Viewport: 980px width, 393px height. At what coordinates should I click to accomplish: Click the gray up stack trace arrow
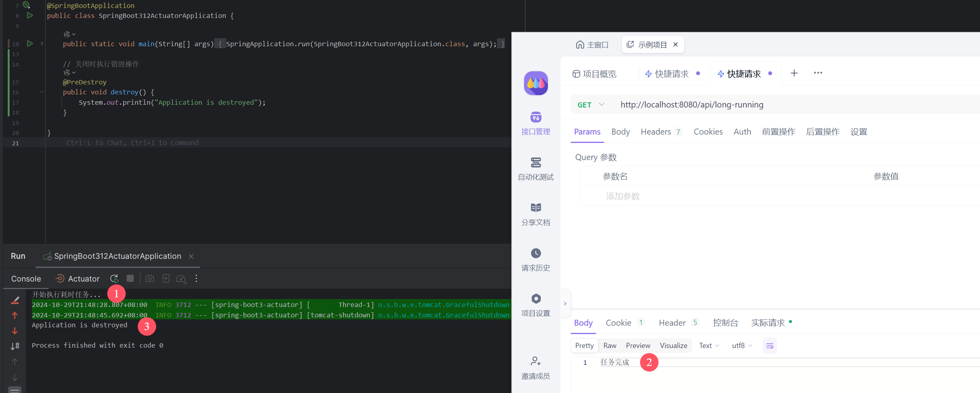point(15,362)
